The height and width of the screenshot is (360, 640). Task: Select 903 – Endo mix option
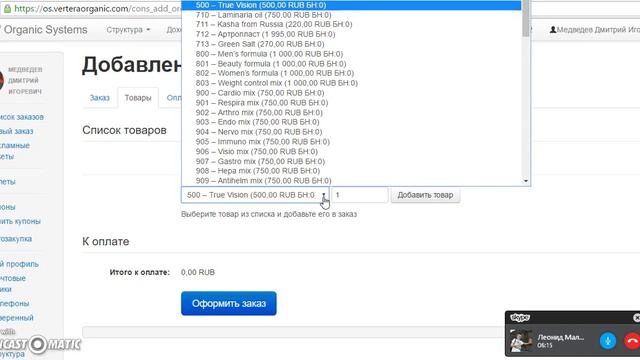(x=351, y=122)
